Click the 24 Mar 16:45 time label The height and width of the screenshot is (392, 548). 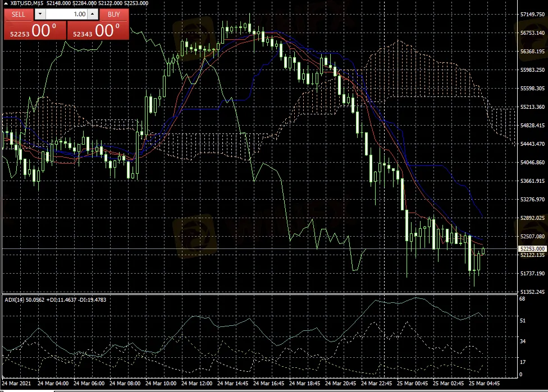pos(268,383)
